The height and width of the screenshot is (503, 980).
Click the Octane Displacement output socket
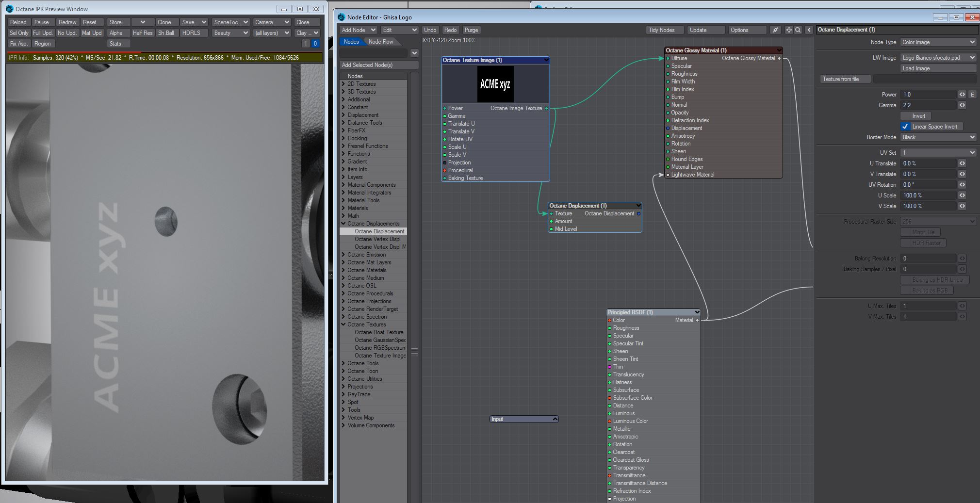[638, 213]
